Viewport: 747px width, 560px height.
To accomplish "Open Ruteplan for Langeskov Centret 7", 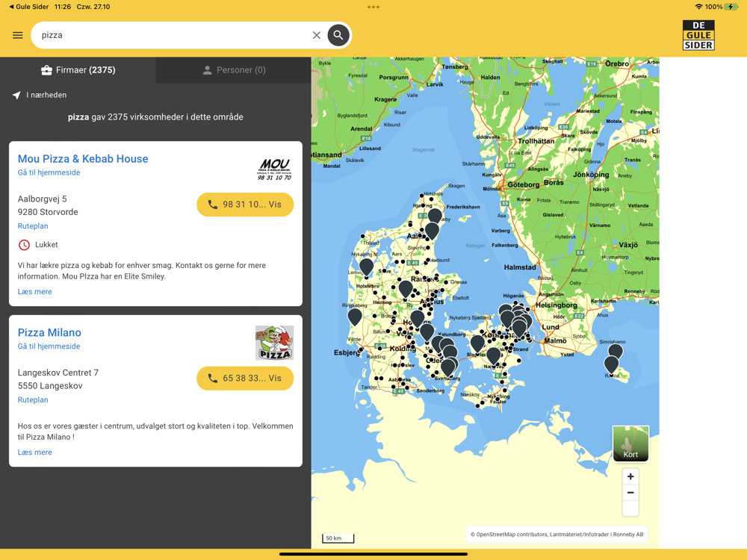I will [33, 399].
